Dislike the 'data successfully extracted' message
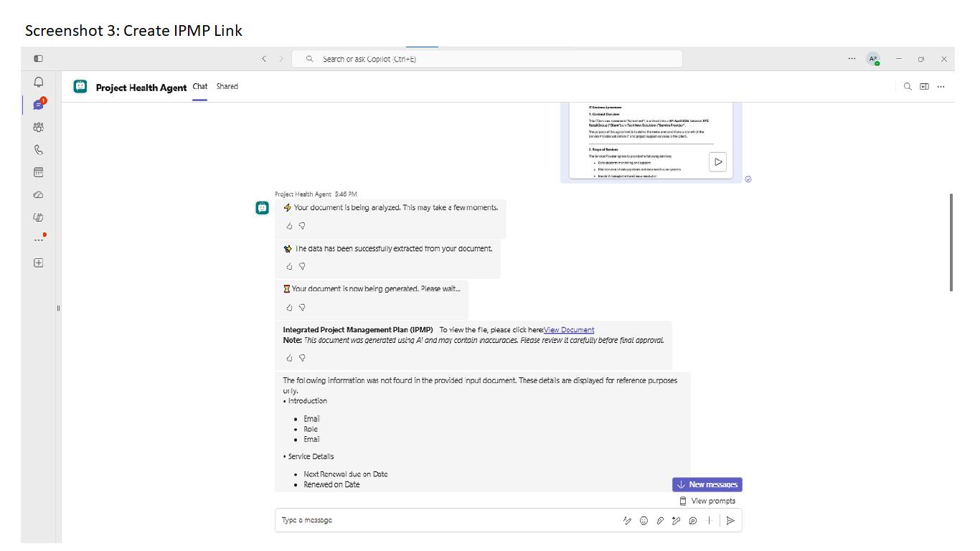980x551 pixels. [302, 266]
